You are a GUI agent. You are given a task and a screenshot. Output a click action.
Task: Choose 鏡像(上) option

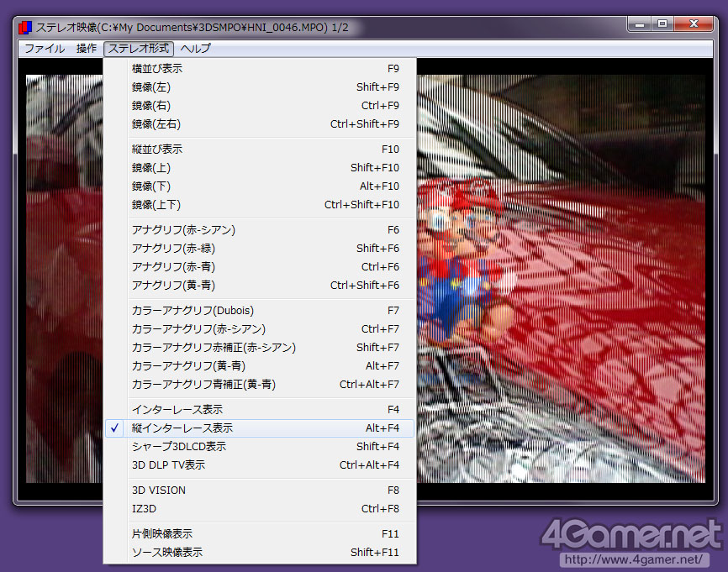tap(260, 167)
